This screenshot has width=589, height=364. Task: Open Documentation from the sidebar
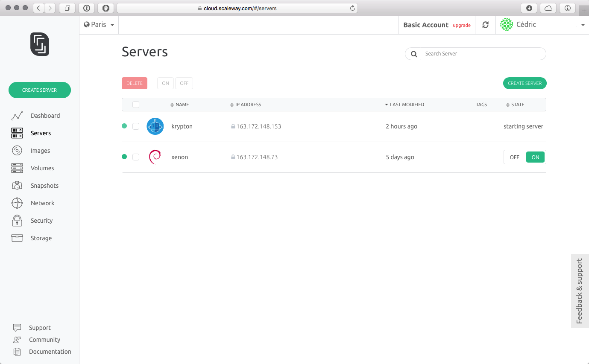(x=50, y=352)
